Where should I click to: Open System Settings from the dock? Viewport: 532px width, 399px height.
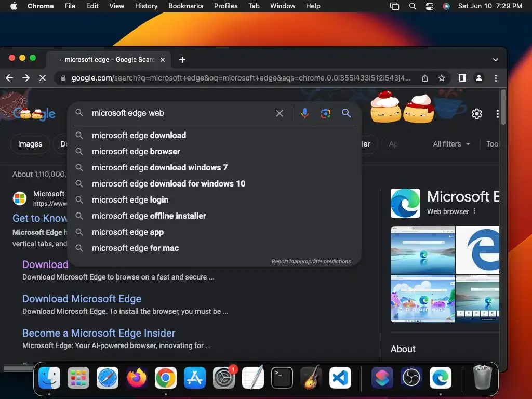(224, 378)
